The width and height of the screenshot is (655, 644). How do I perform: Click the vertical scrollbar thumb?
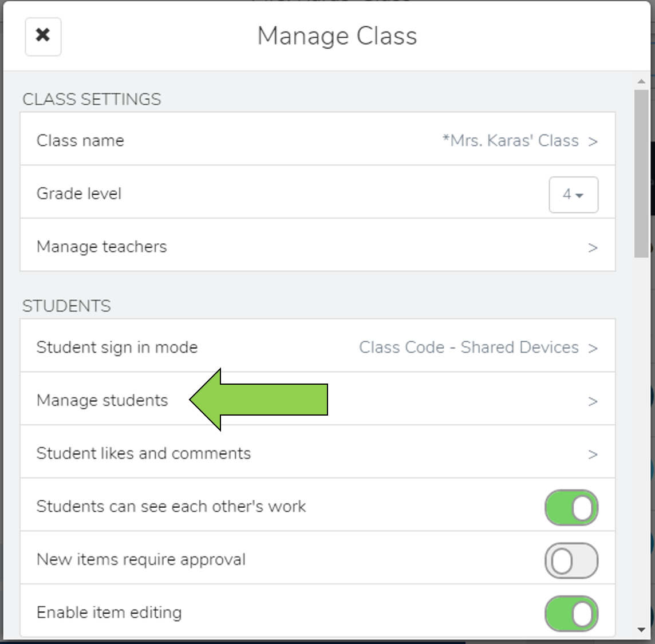(641, 173)
